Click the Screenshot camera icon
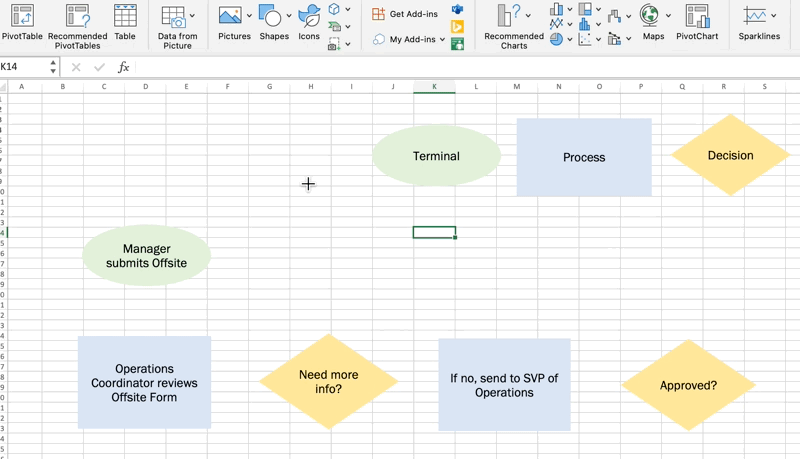 334,44
